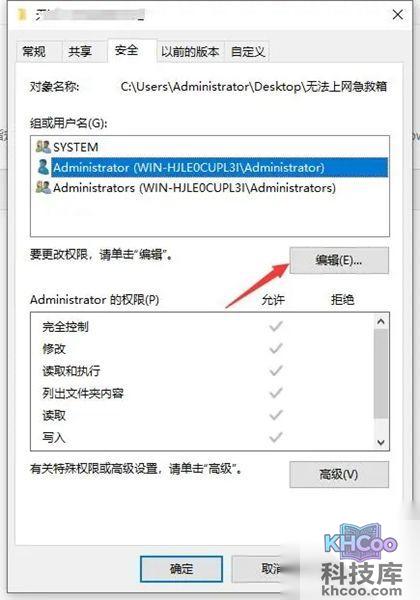
Task: Select the highlighted Administrator user entry
Action: click(219, 168)
